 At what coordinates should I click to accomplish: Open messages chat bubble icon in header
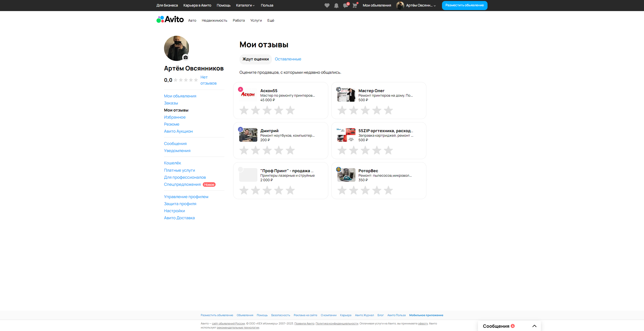pyautogui.click(x=346, y=6)
